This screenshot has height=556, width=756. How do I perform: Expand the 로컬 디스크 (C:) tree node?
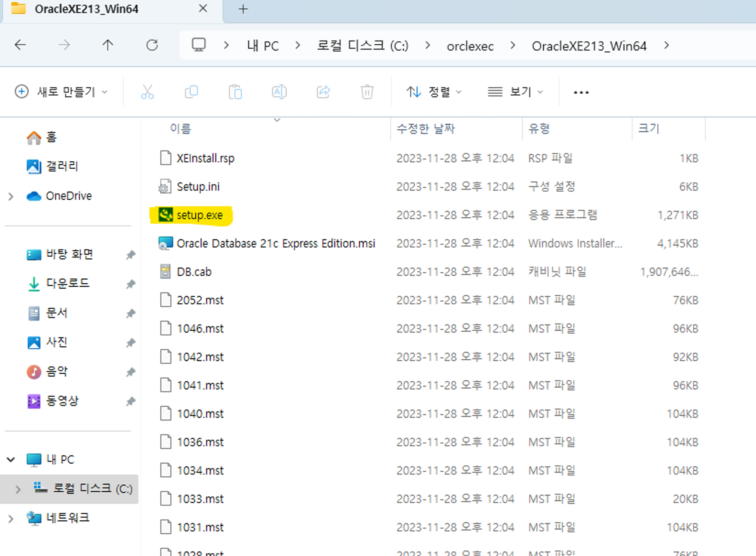click(x=18, y=489)
